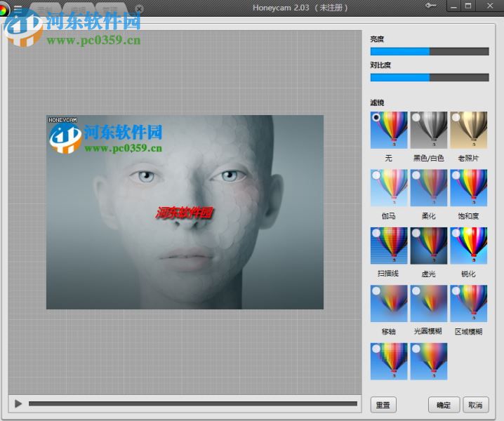Apply the pixelated mosaic balloon filter thumbnail
The width and height of the screenshot is (504, 421).
pyautogui.click(x=389, y=361)
